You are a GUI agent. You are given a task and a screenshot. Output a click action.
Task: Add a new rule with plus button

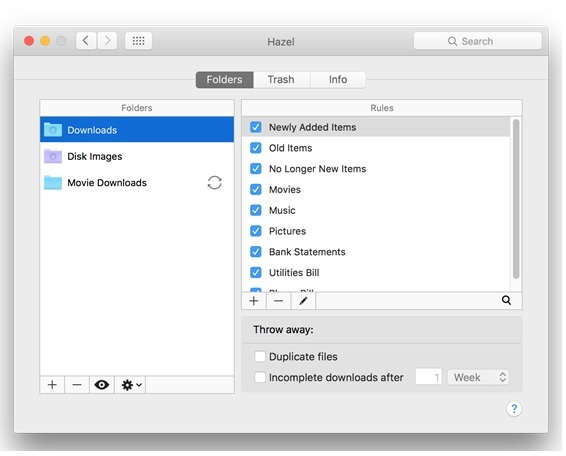click(254, 301)
